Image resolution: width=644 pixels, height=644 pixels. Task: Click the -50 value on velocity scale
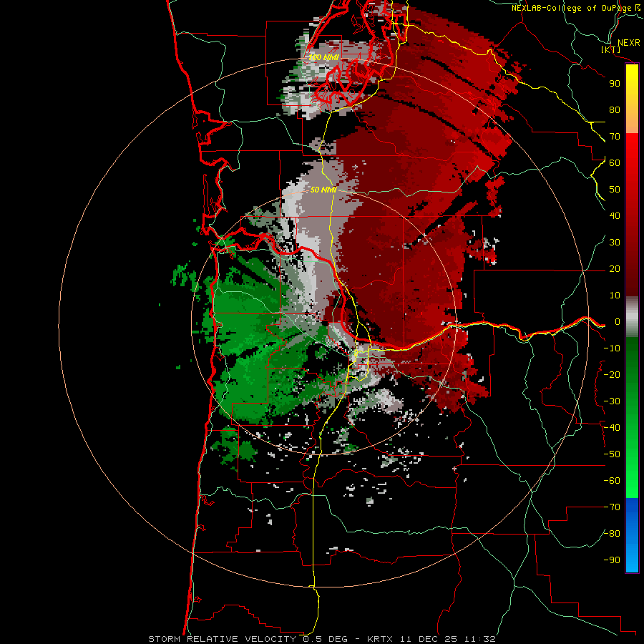click(x=612, y=454)
